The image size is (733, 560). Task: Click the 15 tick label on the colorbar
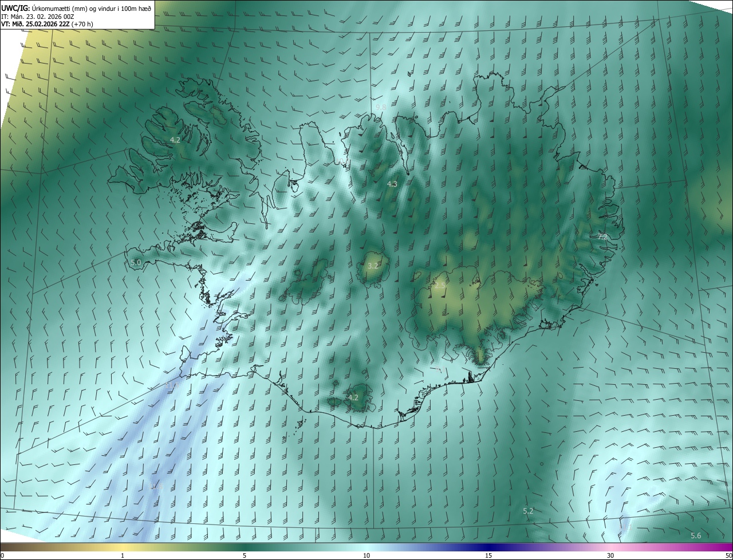[488, 555]
